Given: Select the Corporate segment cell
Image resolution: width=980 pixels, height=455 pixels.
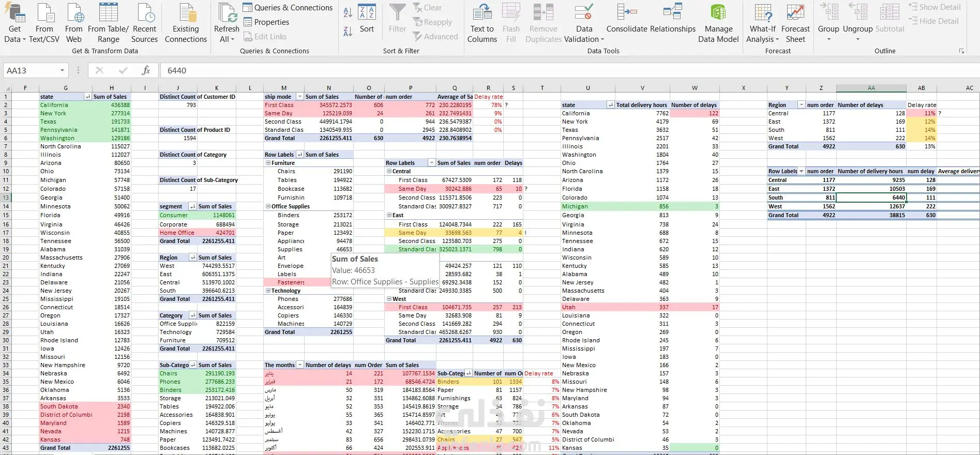Looking at the screenshot, I should click(177, 224).
